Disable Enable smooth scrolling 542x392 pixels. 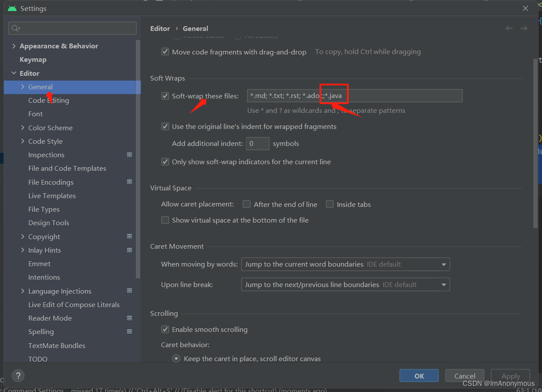pos(165,330)
